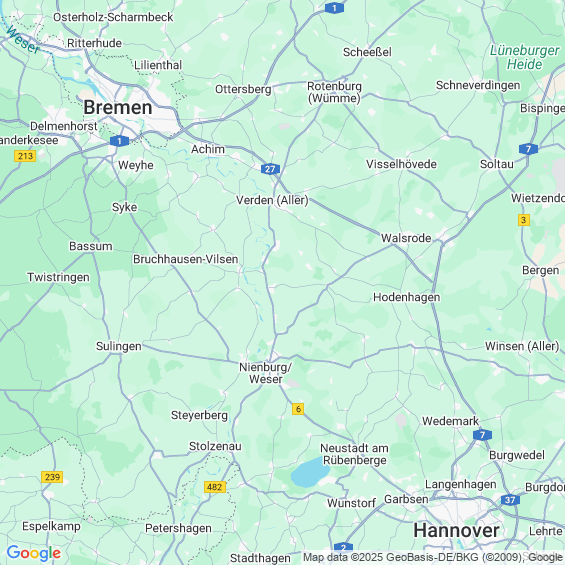Select the Walsrode town label
Viewport: 565px width, 565px height.
406,238
